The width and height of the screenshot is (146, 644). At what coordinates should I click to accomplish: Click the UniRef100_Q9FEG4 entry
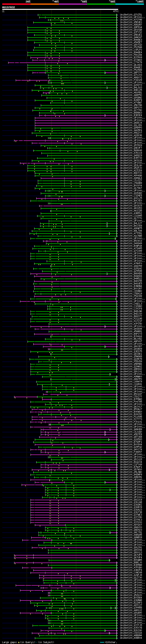pos(131,27)
